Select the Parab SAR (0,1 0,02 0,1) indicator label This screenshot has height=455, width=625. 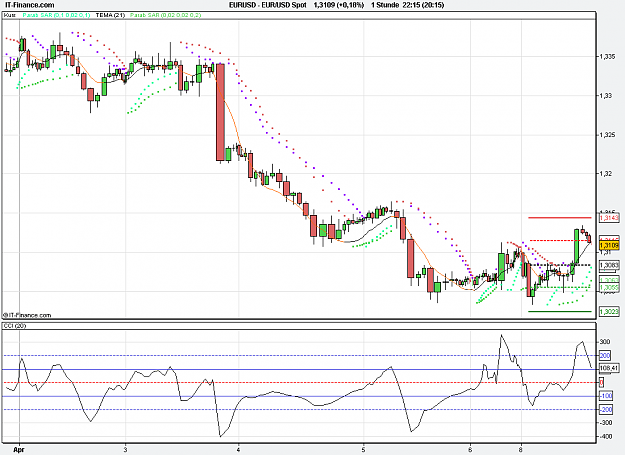[x=56, y=15]
